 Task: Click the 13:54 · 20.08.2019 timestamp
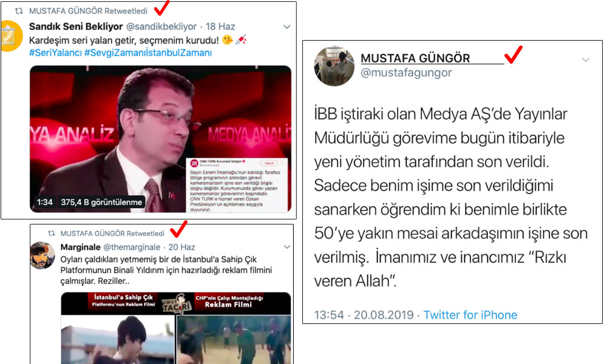[x=364, y=315]
